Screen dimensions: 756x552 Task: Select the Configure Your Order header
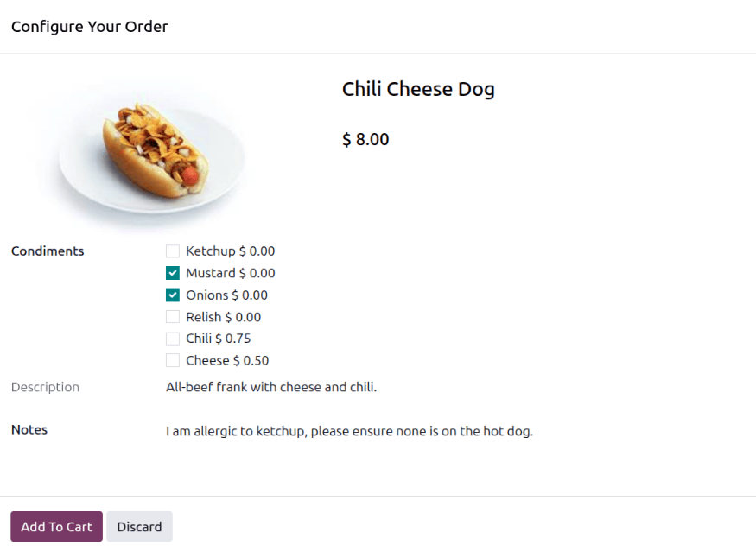click(x=89, y=26)
